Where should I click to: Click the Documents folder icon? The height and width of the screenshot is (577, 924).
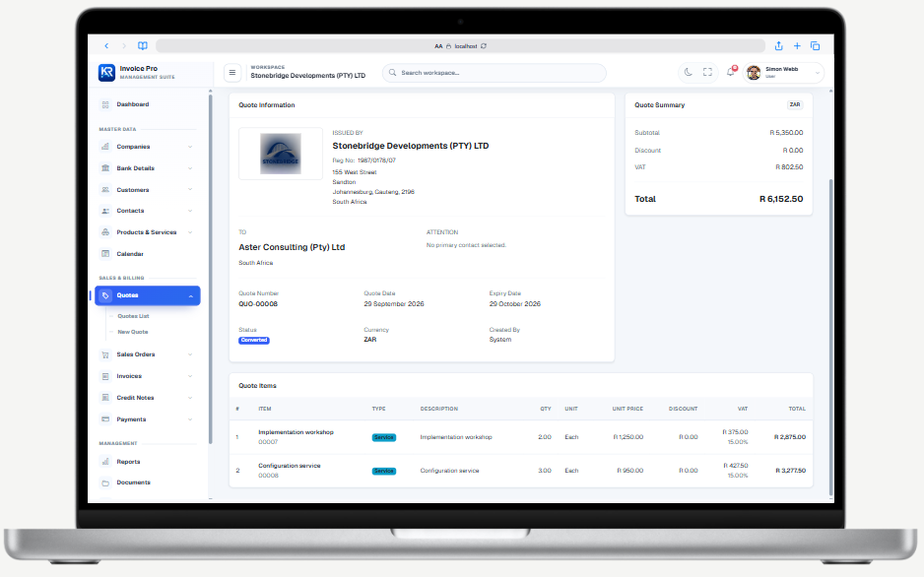pyautogui.click(x=105, y=482)
